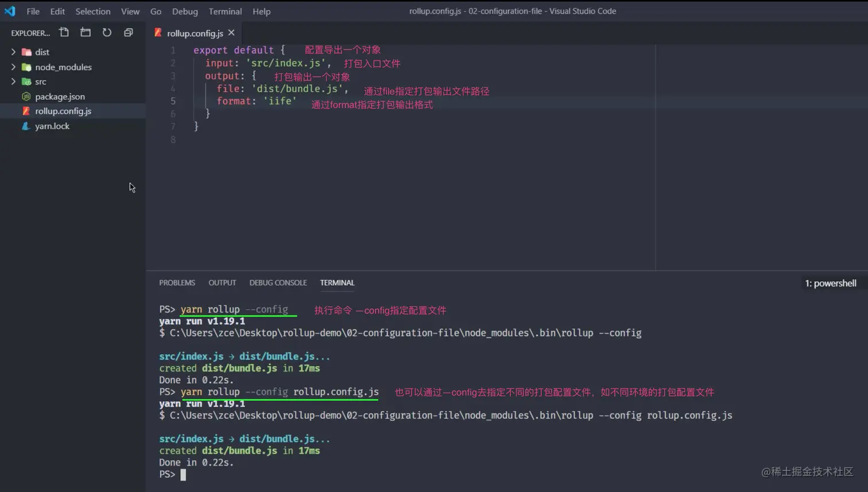Click the src folder icon

point(26,82)
